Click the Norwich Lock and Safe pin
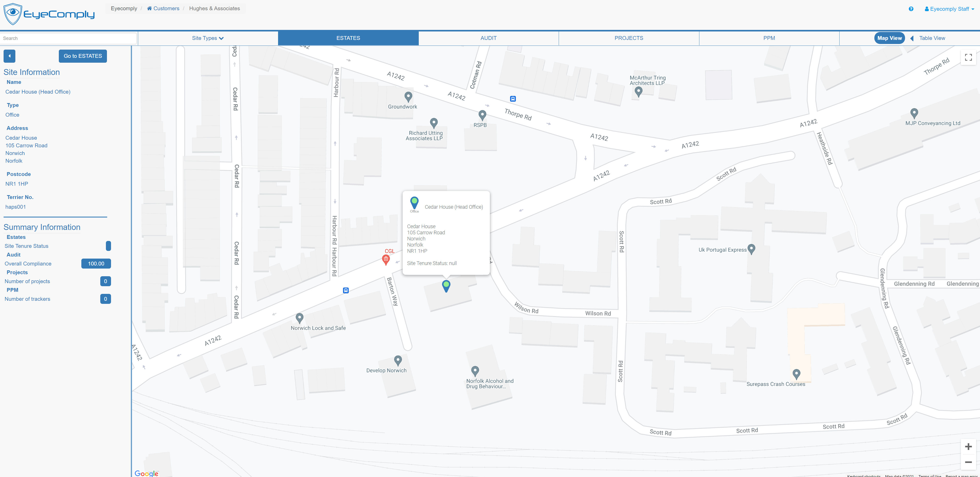The width and height of the screenshot is (980, 477). [x=299, y=318]
